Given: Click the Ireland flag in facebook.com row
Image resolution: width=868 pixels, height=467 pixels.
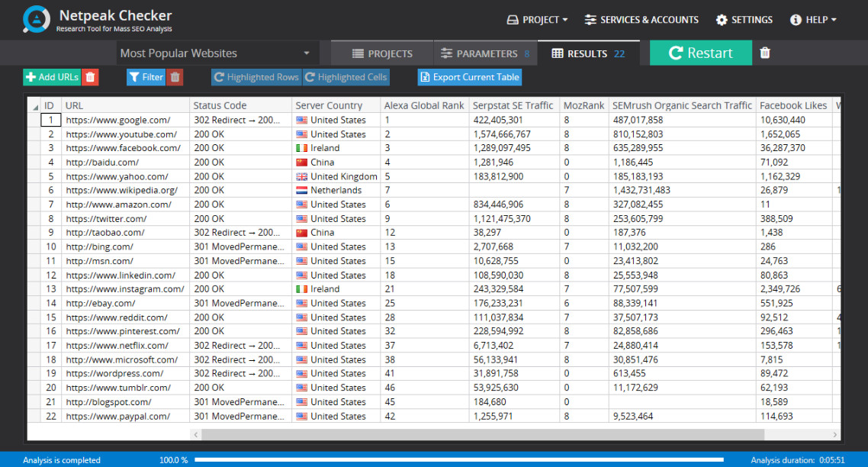Looking at the screenshot, I should 302,148.
